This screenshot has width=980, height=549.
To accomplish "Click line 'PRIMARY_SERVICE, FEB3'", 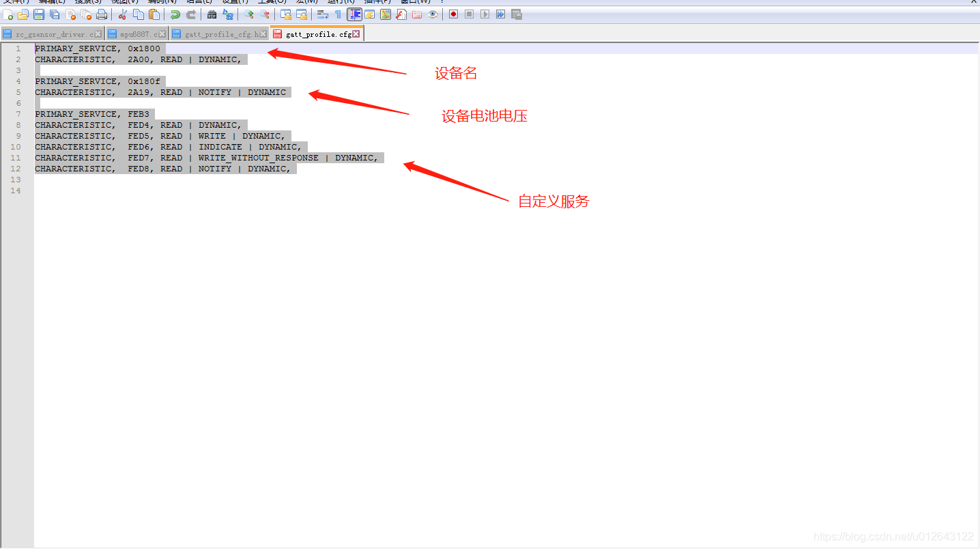I will pyautogui.click(x=92, y=114).
